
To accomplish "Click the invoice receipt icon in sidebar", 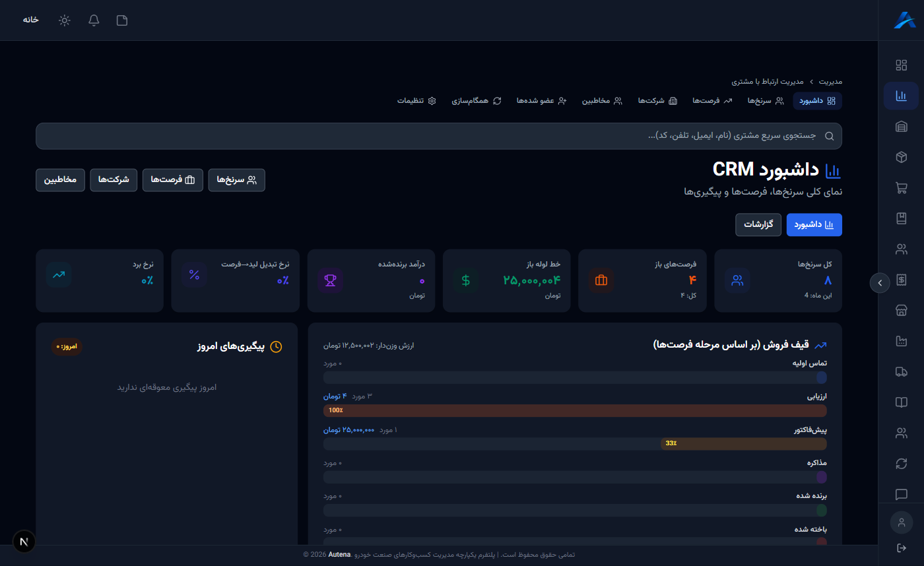I will click(x=901, y=280).
